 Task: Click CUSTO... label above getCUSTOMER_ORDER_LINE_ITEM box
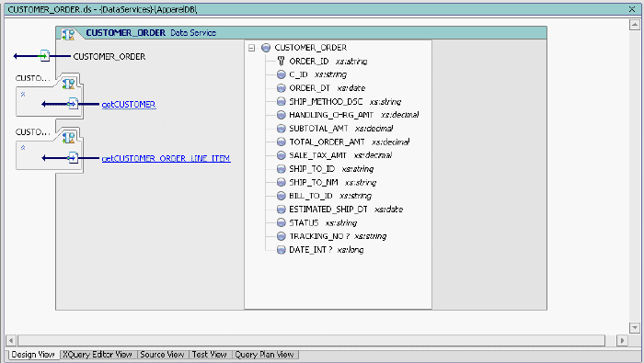click(x=33, y=131)
